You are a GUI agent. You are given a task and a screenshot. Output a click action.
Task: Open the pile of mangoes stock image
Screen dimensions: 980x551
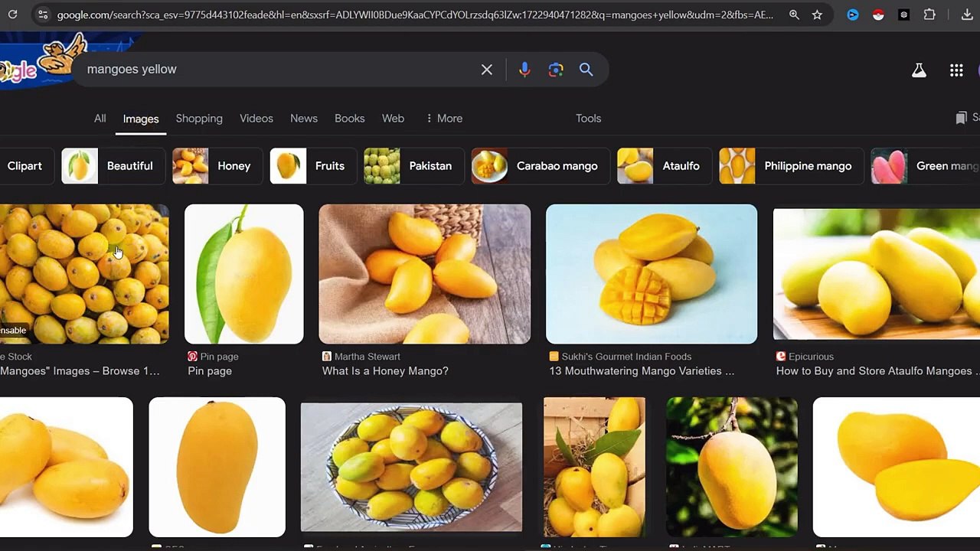coord(84,274)
